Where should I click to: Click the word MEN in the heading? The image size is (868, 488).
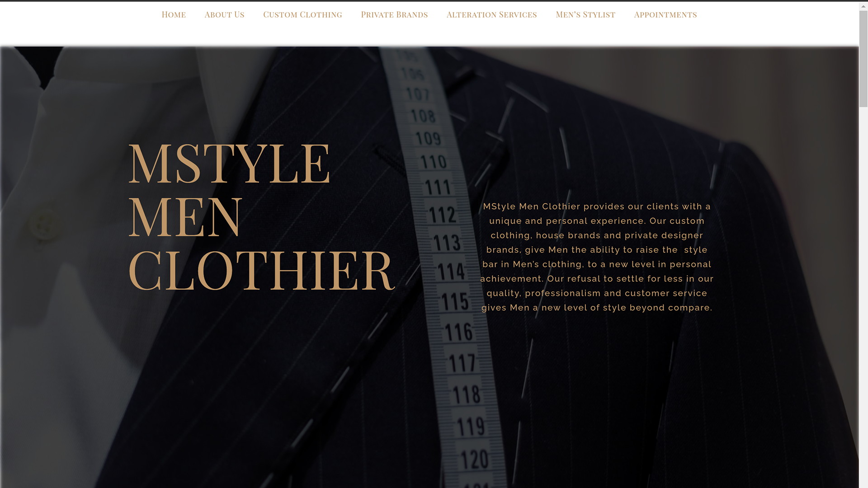185,216
